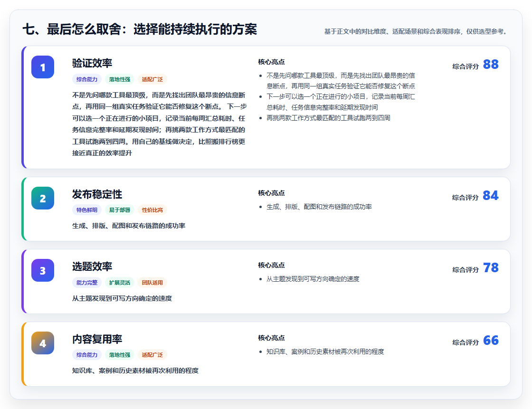Click the 性价比高 tag

click(x=152, y=210)
